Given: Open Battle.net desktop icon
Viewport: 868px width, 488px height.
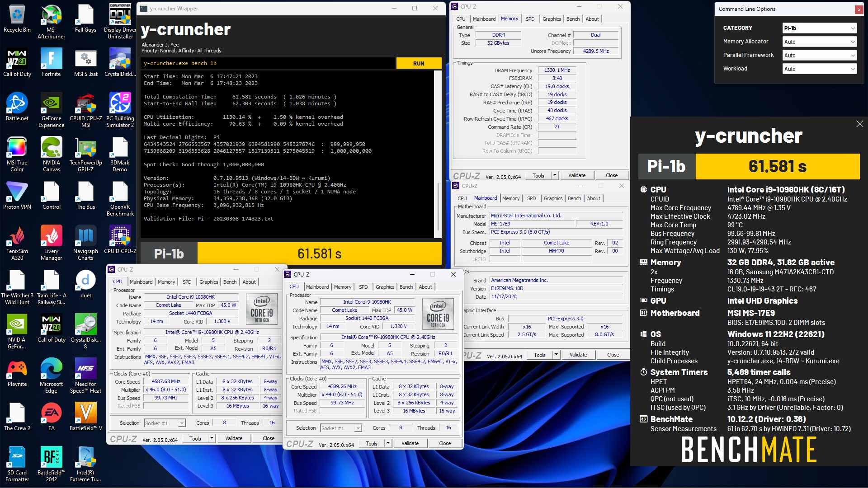Looking at the screenshot, I should pos(17,107).
